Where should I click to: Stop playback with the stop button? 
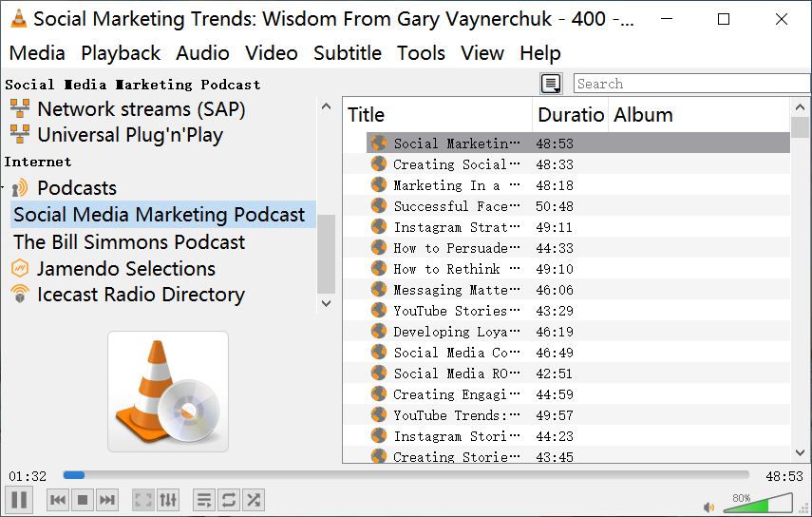pos(83,500)
